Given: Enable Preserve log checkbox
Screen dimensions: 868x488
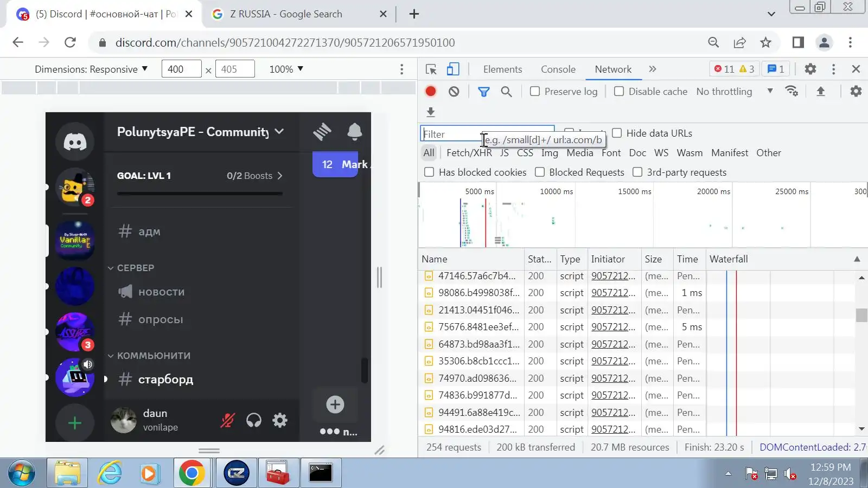Looking at the screenshot, I should tap(535, 92).
